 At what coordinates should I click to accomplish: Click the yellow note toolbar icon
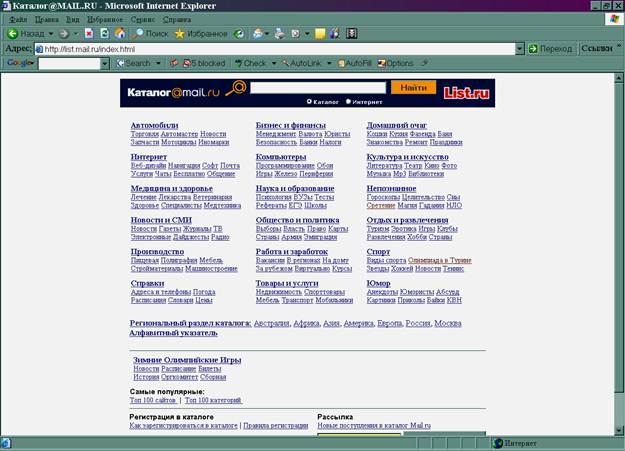(x=320, y=34)
